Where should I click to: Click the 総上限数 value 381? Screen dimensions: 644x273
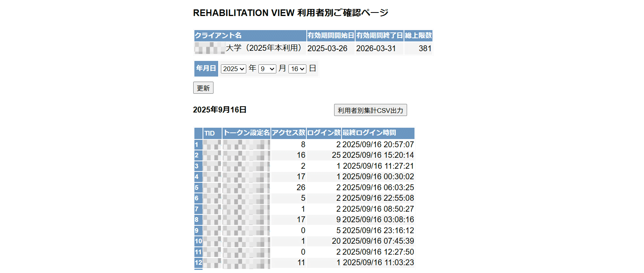click(x=425, y=48)
